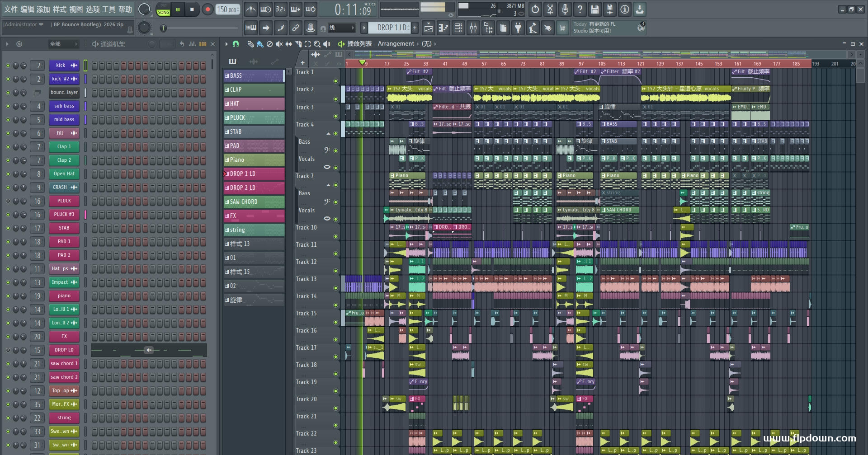
Task: Collapse the Track 7 group arrow
Action: click(329, 185)
